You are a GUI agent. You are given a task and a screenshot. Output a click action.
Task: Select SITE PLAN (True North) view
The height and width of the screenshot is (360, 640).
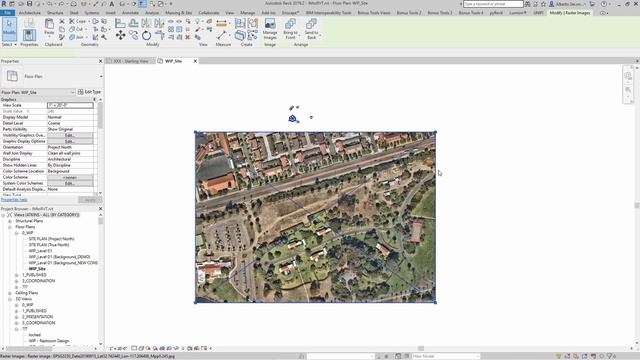tap(49, 245)
